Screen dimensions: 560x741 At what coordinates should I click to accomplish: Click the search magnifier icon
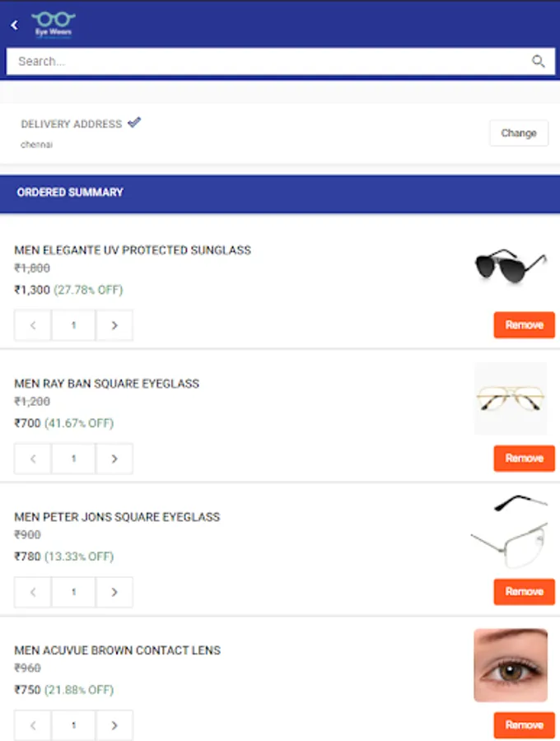[539, 61]
